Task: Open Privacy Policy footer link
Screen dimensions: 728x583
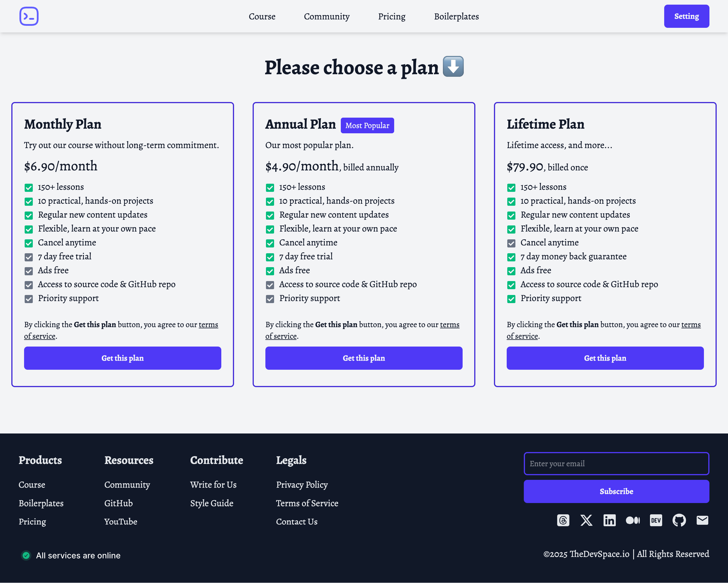Action: [x=302, y=484]
